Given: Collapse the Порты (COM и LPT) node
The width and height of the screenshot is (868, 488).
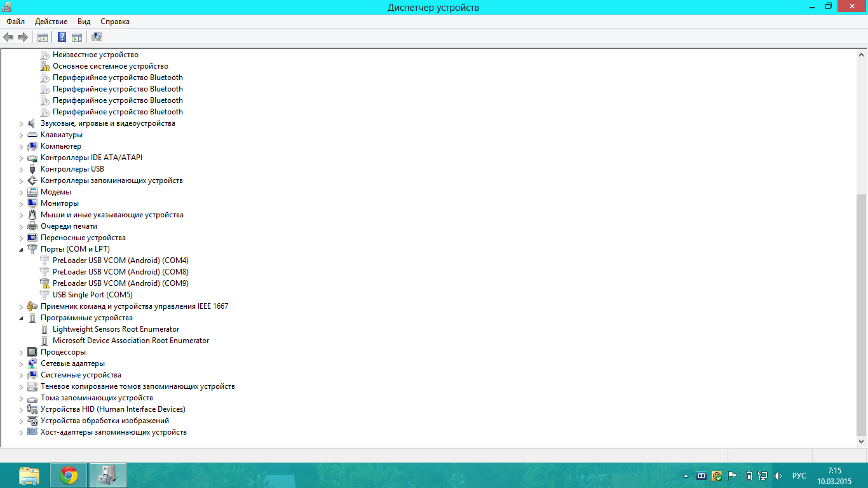Looking at the screenshot, I should (21, 250).
